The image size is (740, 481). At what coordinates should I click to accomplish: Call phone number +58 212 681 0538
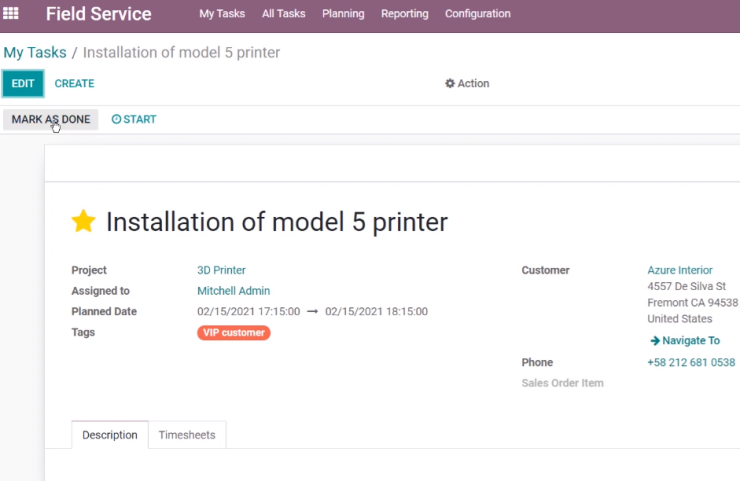click(x=691, y=362)
